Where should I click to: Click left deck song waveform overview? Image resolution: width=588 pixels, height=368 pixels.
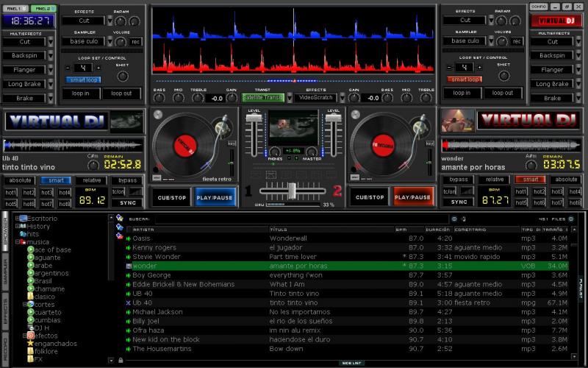click(73, 145)
